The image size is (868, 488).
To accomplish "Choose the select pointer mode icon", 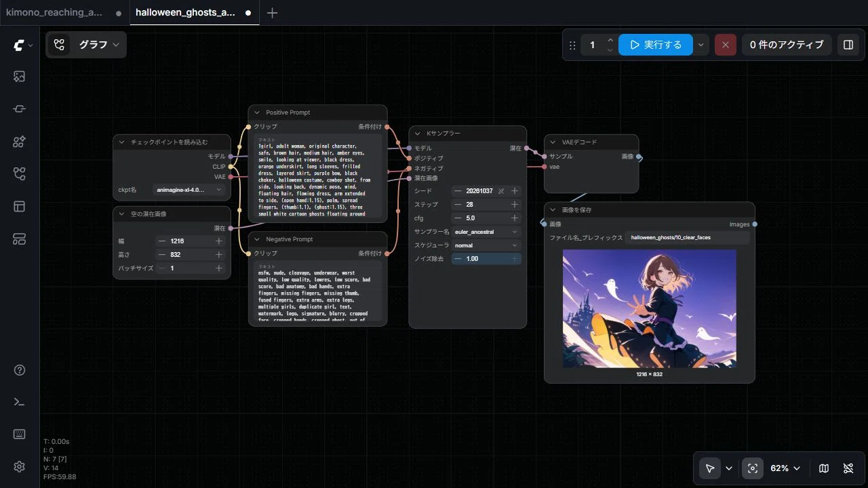I will 710,468.
